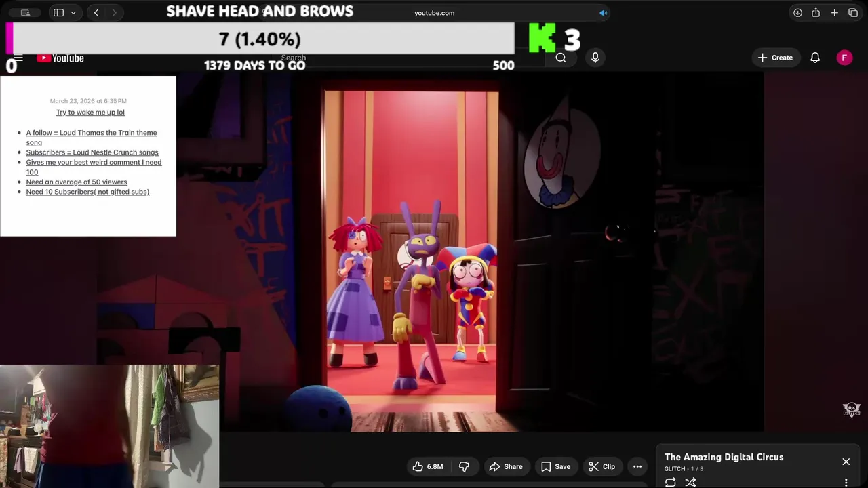Image resolution: width=868 pixels, height=488 pixels.
Task: Toggle the playlist shuffle icon
Action: point(691,482)
